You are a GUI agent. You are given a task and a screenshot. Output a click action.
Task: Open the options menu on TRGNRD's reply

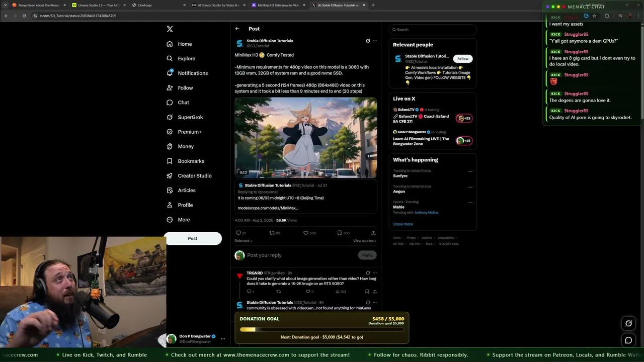pos(374,273)
